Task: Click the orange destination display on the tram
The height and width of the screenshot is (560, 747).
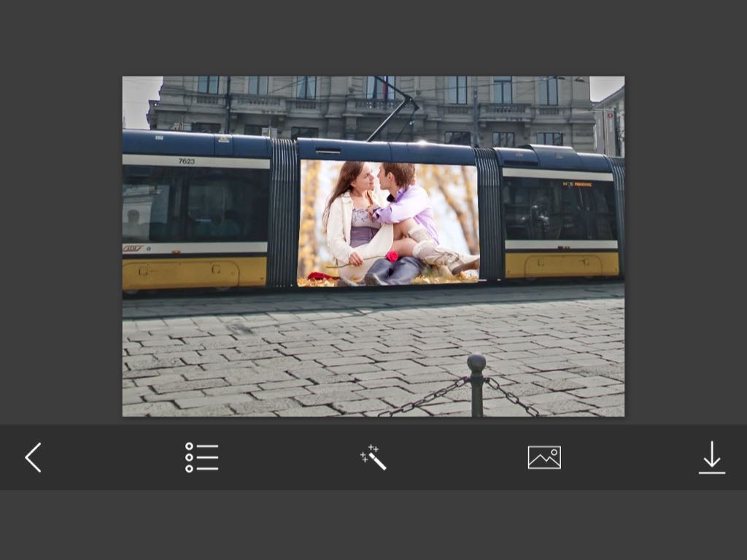Action: [x=577, y=184]
